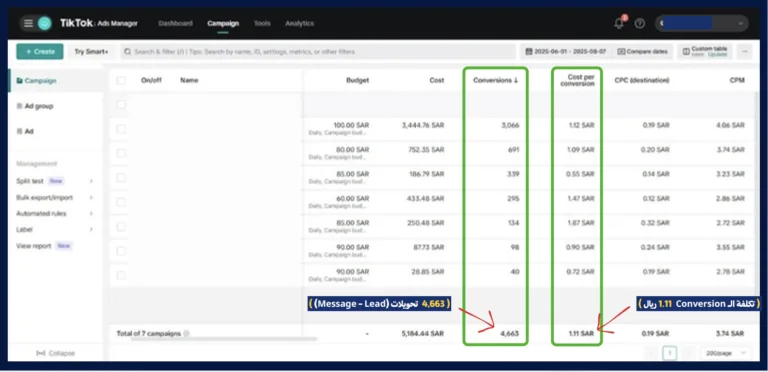Viewport: 768px width, 372px height.
Task: Click the teal TikTok account logo icon
Action: 45,23
